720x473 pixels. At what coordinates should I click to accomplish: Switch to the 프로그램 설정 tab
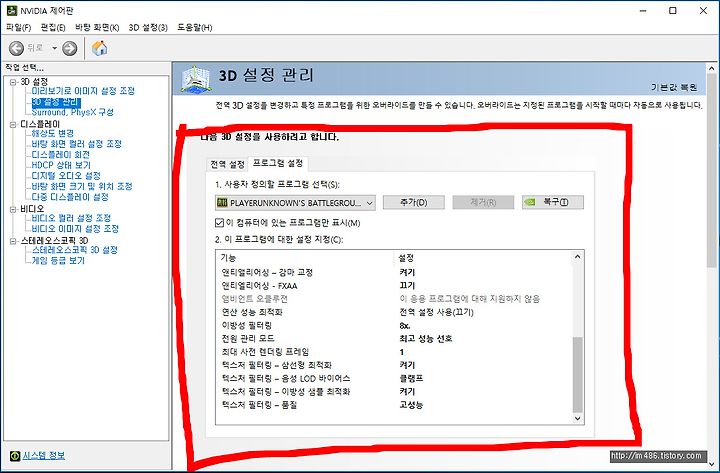coord(278,163)
